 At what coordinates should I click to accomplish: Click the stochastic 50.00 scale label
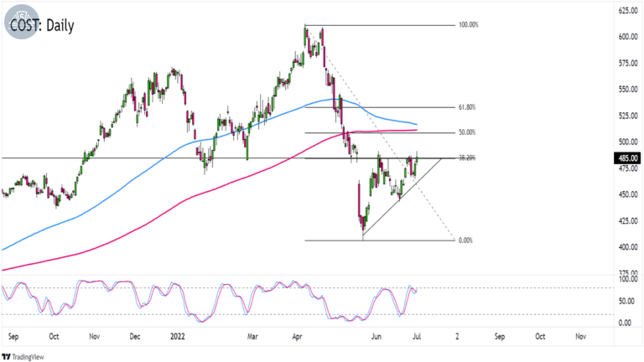pyautogui.click(x=627, y=302)
